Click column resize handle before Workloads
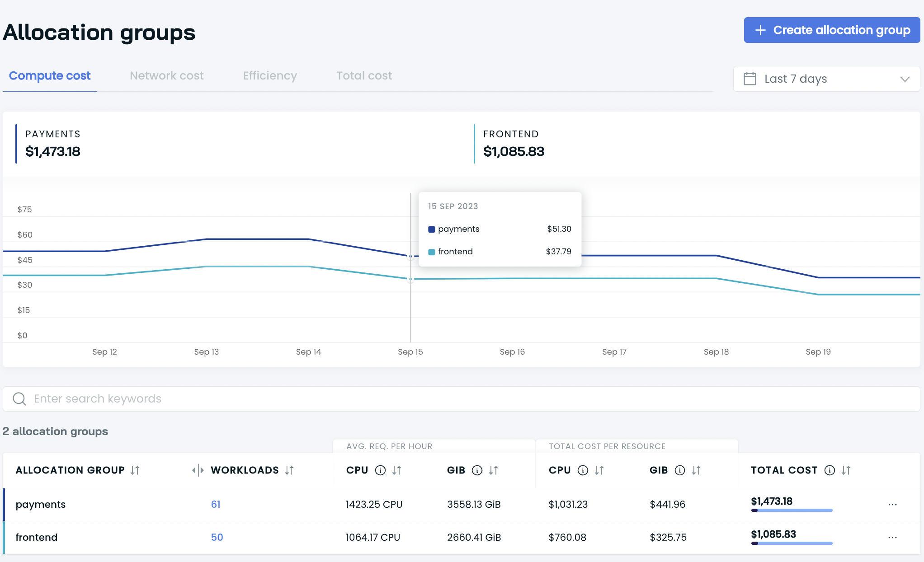The width and height of the screenshot is (924, 562). 198,470
